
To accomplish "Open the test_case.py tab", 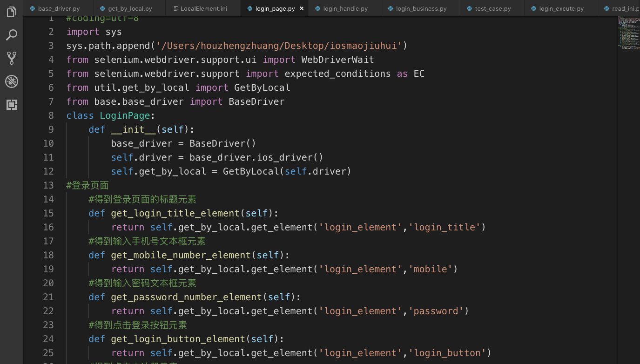I will pos(492,8).
